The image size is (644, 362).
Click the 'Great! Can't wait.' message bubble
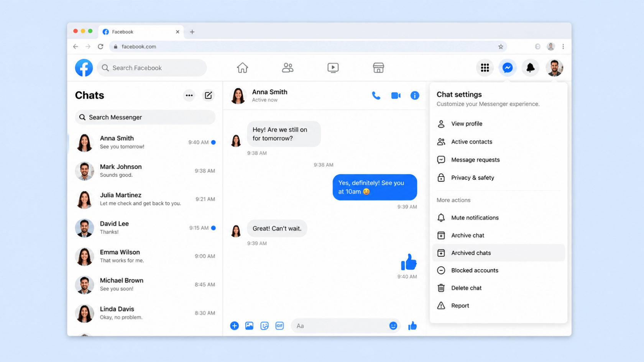pyautogui.click(x=277, y=228)
